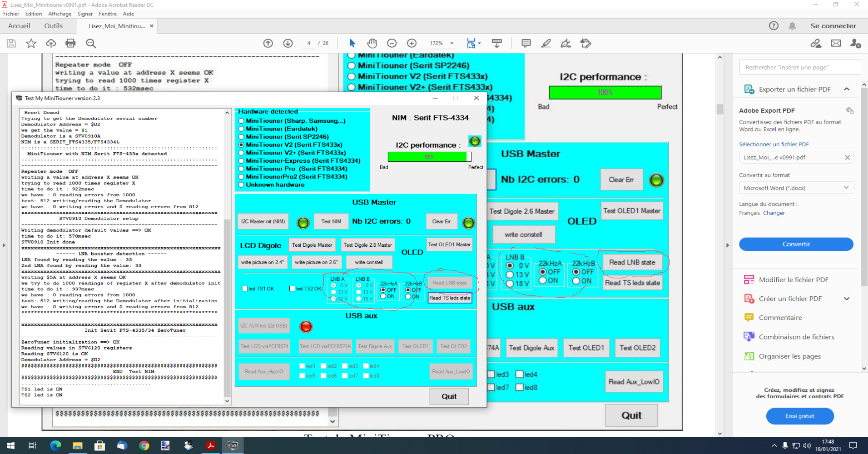Click the Print icon in Acrobat toolbar

[x=70, y=43]
